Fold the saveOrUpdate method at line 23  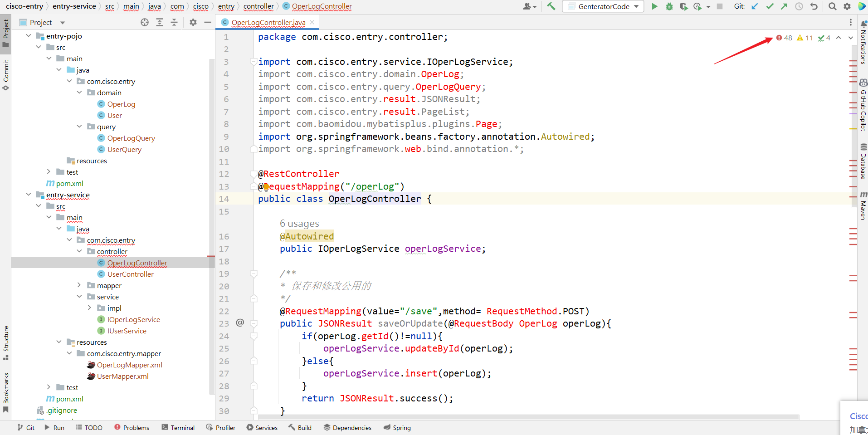[x=254, y=323]
